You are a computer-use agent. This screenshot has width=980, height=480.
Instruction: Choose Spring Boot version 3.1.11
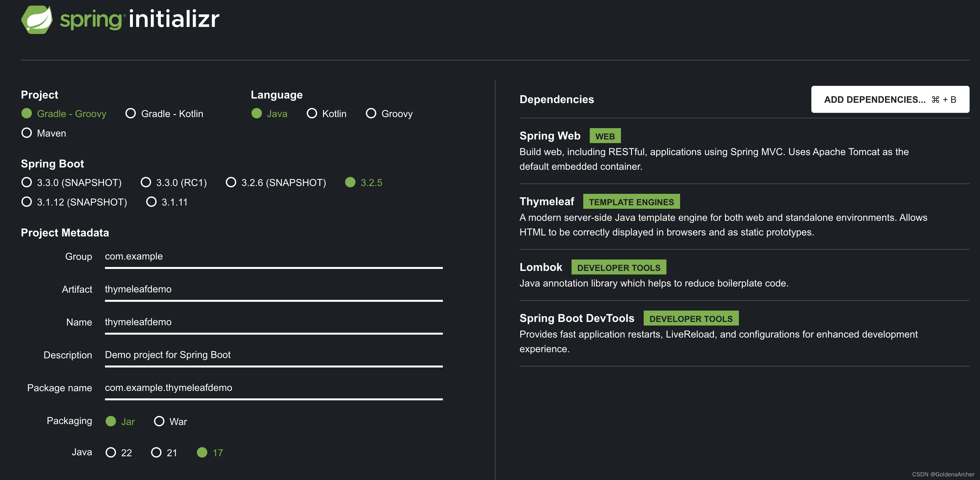[167, 202]
